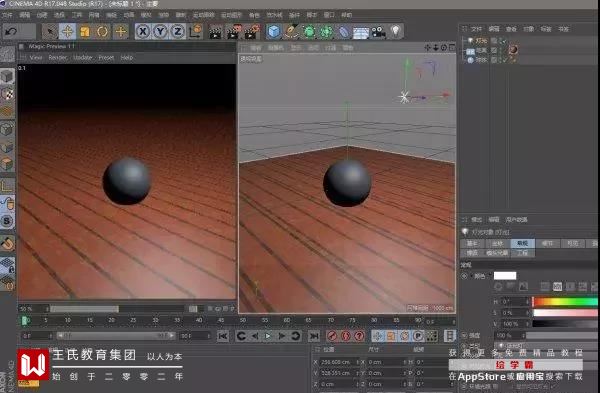Switch to the highlighted General attribute tab
This screenshot has height=393, width=600.
pyautogui.click(x=522, y=243)
